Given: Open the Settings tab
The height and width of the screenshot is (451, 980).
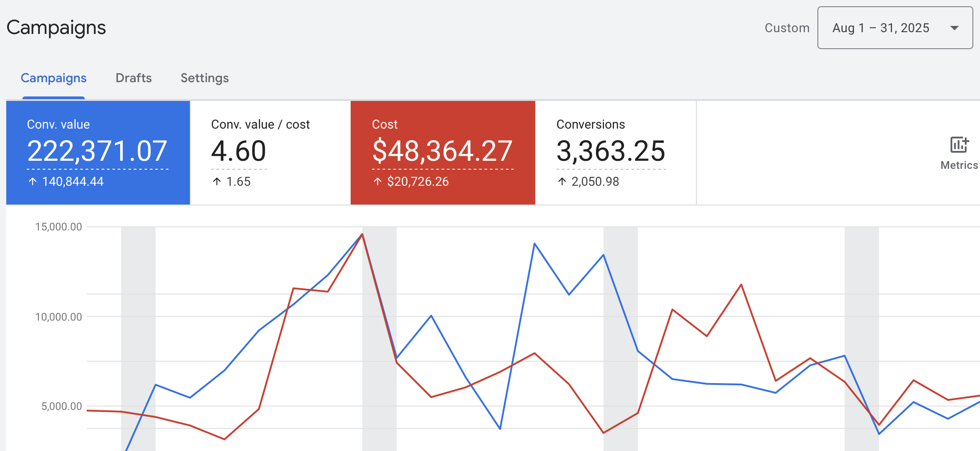Looking at the screenshot, I should click(x=205, y=78).
